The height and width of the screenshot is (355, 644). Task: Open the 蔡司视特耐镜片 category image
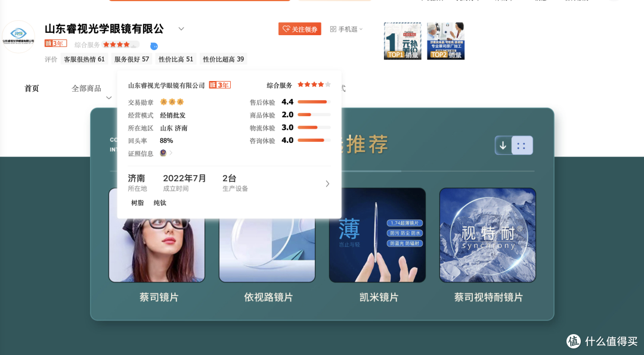(488, 235)
